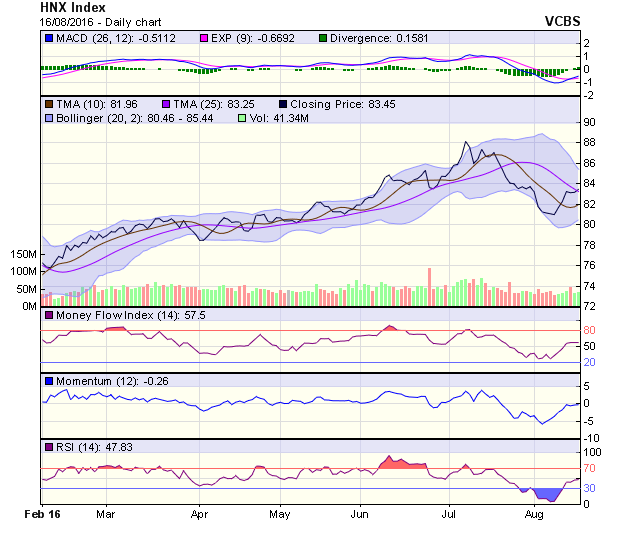
Task: Click the magenta EXP (9) legend swatch
Action: 203,38
